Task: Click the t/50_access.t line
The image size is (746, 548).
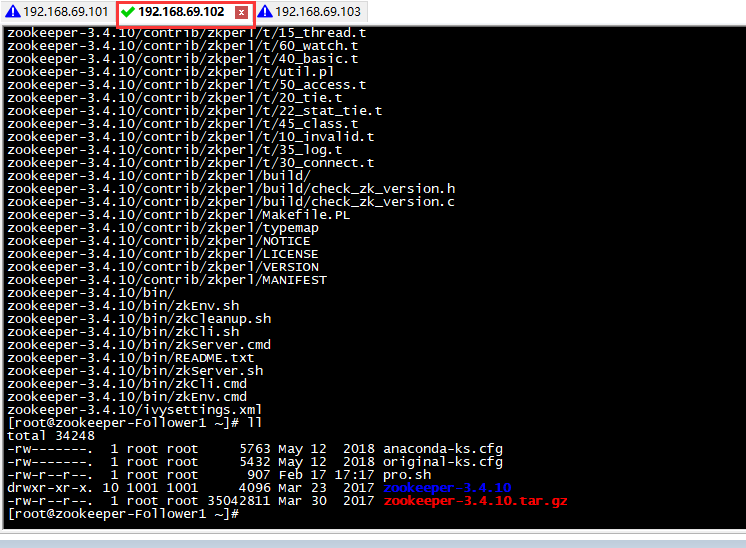Action: click(186, 85)
